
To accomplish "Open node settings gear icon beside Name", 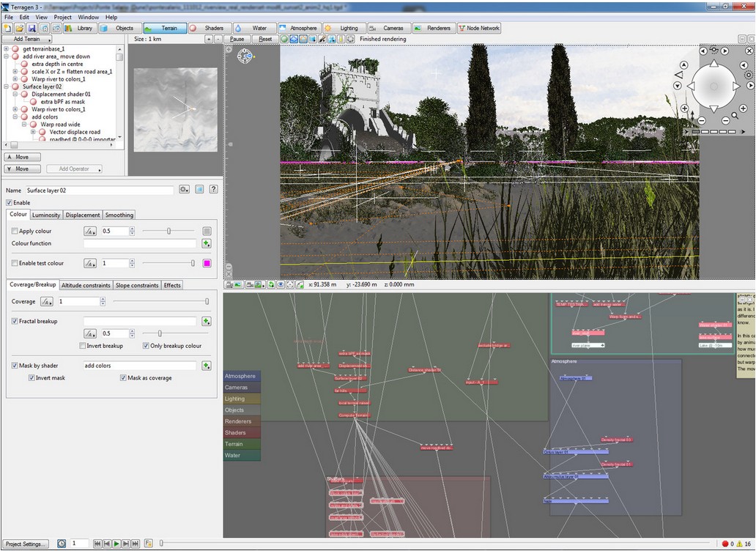I will [184, 190].
